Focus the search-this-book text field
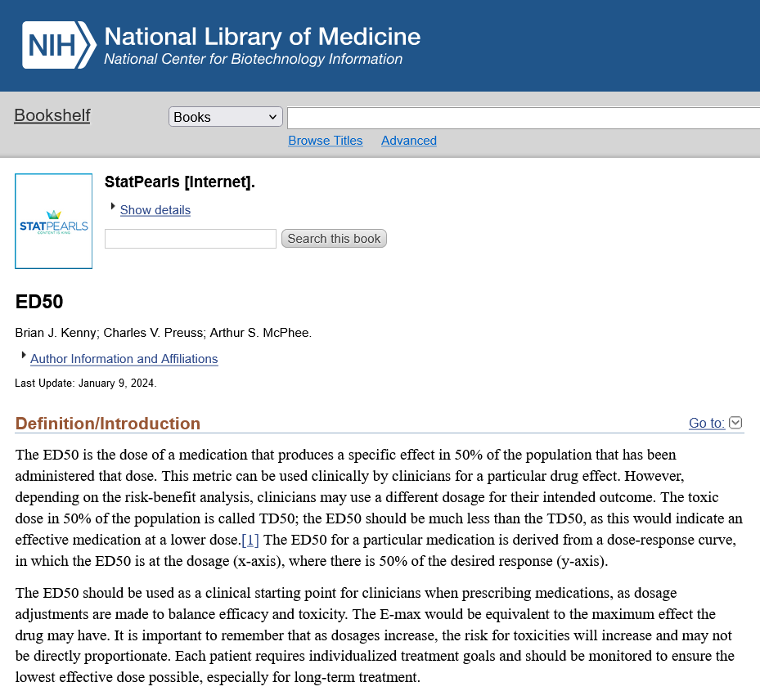760x700 pixels. 191,239
